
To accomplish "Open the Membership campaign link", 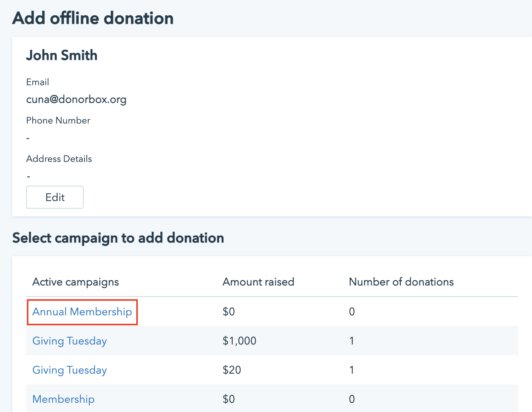I will coord(63,399).
